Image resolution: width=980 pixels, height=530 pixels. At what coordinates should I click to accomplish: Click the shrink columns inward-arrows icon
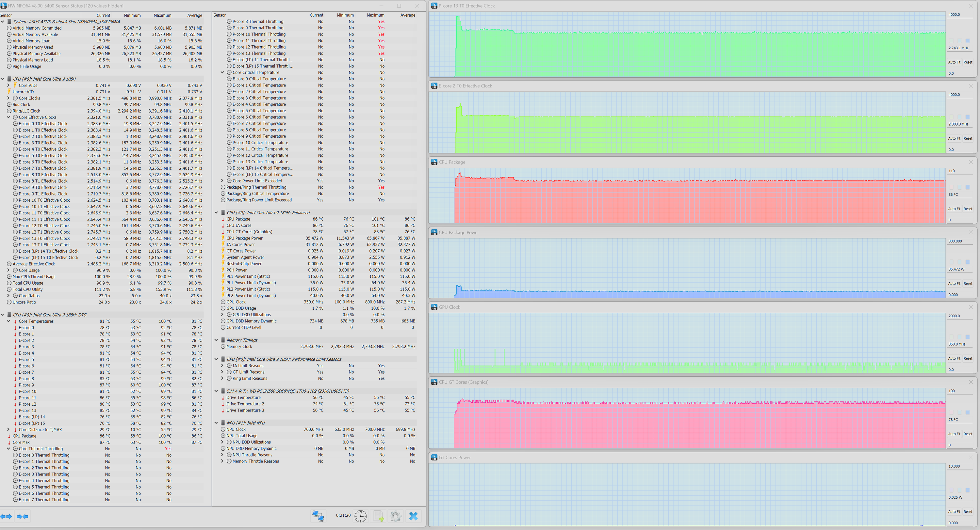coord(23,516)
